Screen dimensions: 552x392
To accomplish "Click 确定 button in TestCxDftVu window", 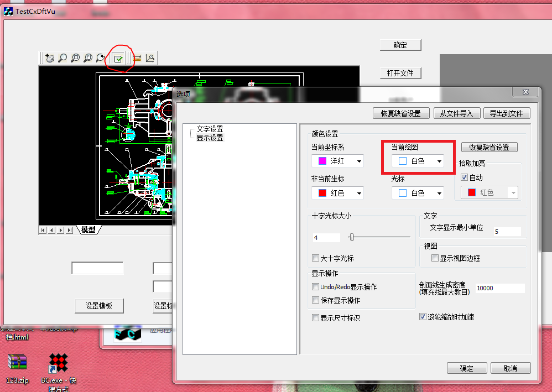I will [x=400, y=45].
